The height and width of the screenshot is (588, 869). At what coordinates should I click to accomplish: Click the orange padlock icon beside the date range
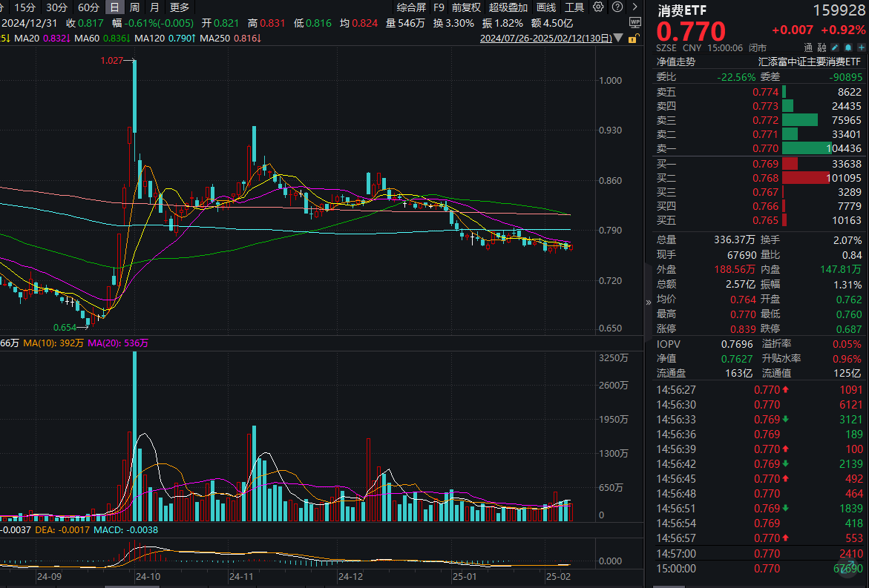632,39
